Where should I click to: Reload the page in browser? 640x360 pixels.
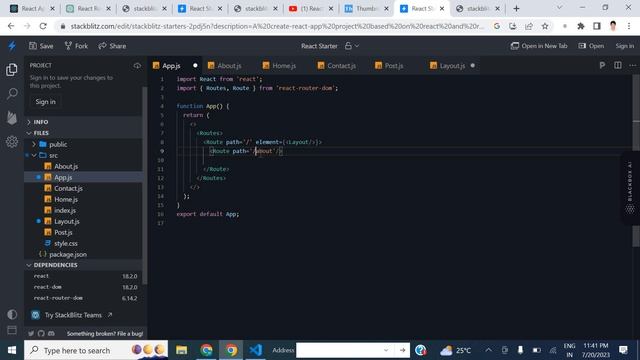pyautogui.click(x=43, y=26)
